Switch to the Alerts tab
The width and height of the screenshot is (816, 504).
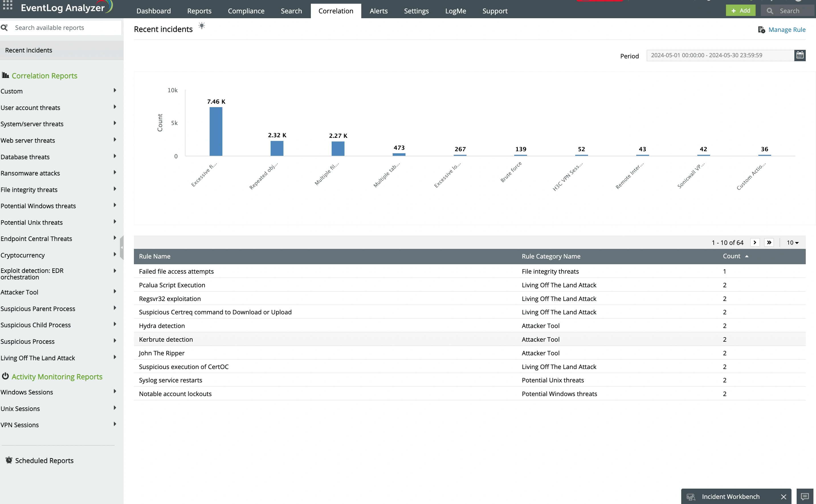coord(378,11)
